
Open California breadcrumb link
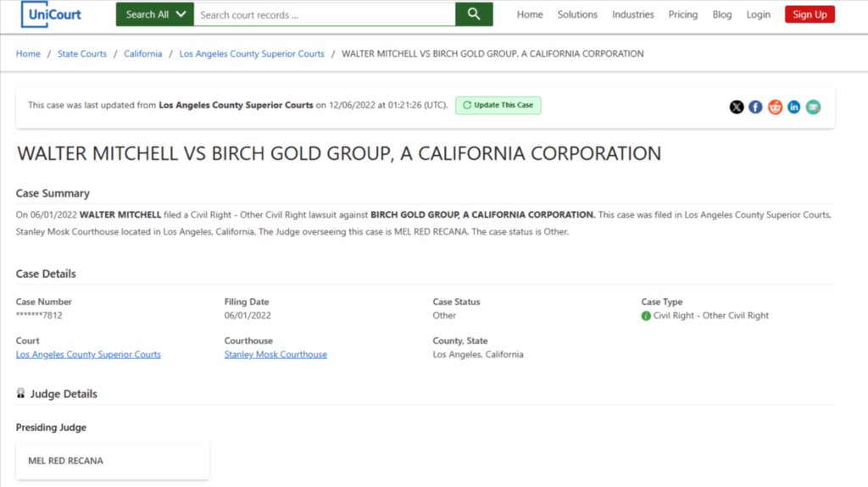click(142, 53)
